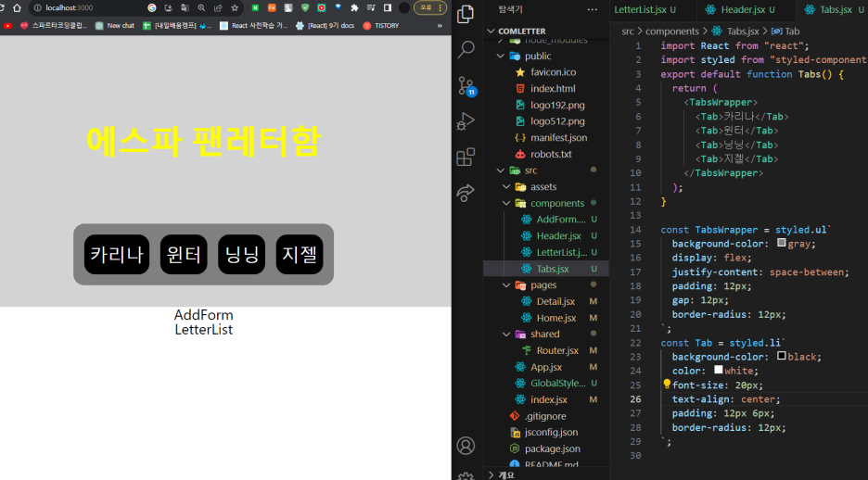Open the Extensions view

coord(466,157)
